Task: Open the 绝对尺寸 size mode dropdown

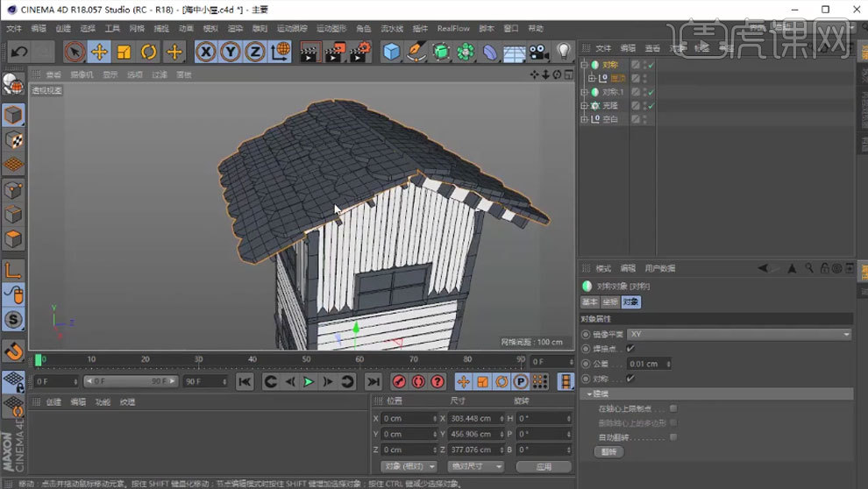Action: 474,466
